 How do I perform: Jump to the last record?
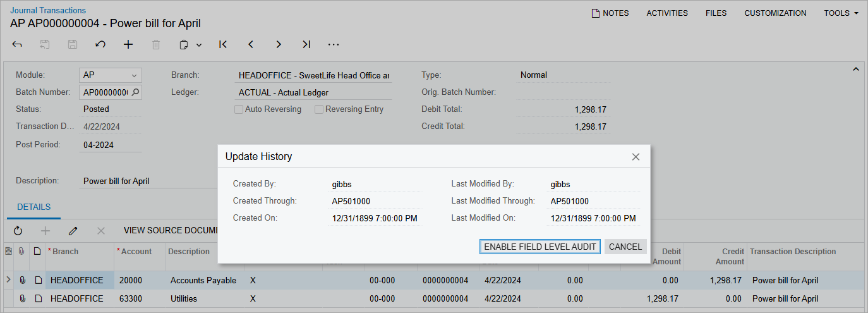(x=306, y=44)
